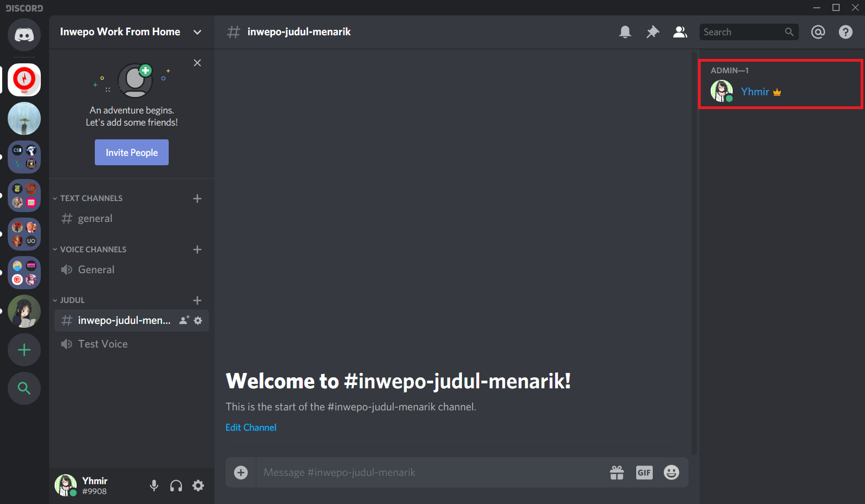Open the Nitro gift icon
This screenshot has height=504, width=865.
tap(617, 473)
